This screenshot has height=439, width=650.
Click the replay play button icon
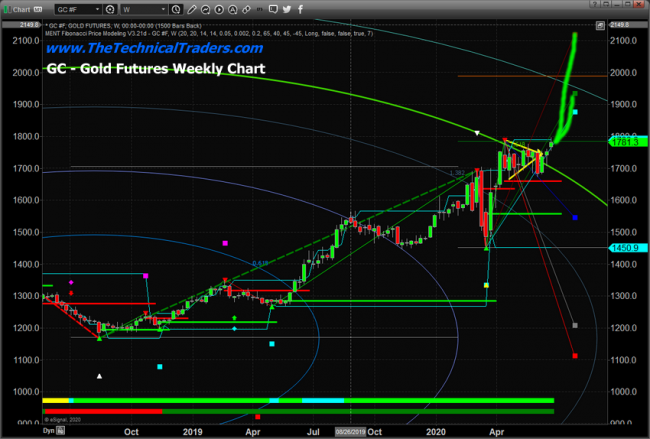tap(219, 9)
